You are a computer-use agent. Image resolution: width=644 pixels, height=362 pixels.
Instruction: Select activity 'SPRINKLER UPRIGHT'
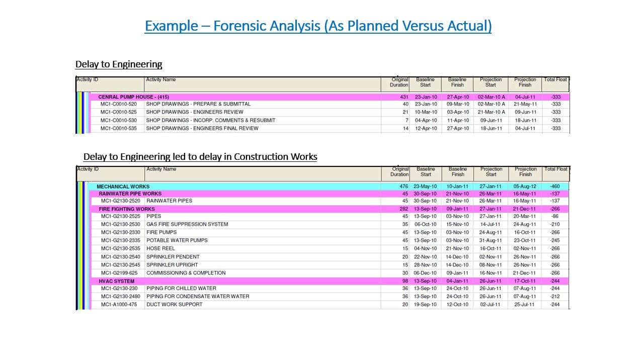(172, 265)
